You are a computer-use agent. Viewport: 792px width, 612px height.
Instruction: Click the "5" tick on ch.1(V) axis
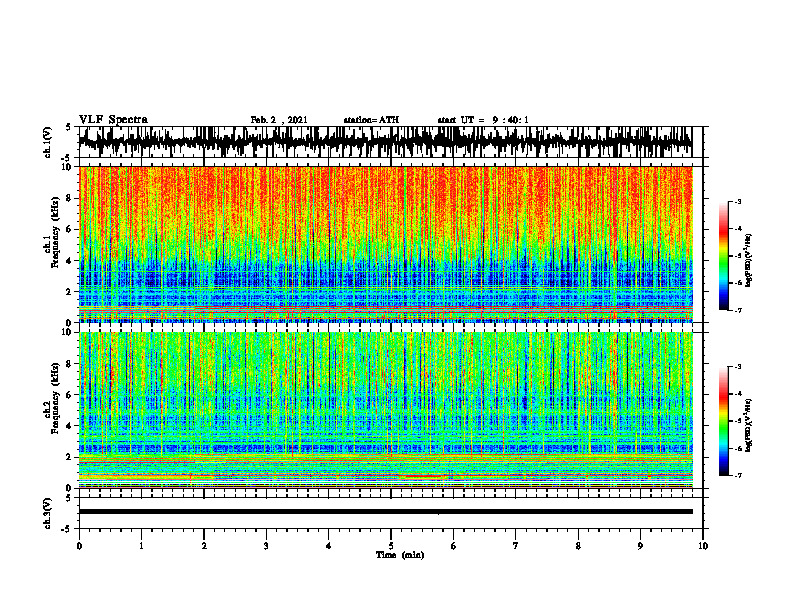[69, 128]
